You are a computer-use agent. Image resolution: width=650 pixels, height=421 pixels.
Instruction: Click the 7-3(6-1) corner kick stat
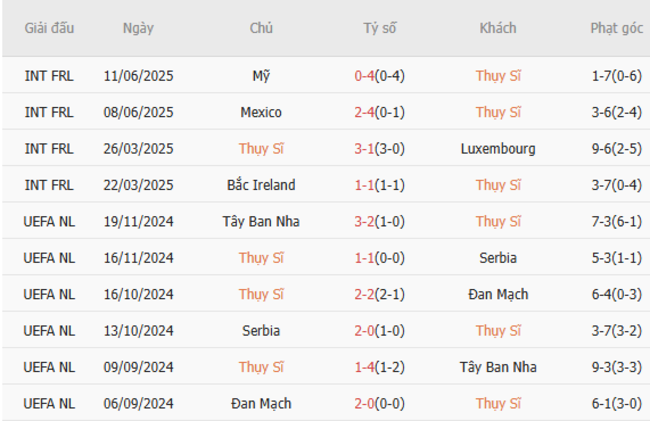(x=616, y=222)
